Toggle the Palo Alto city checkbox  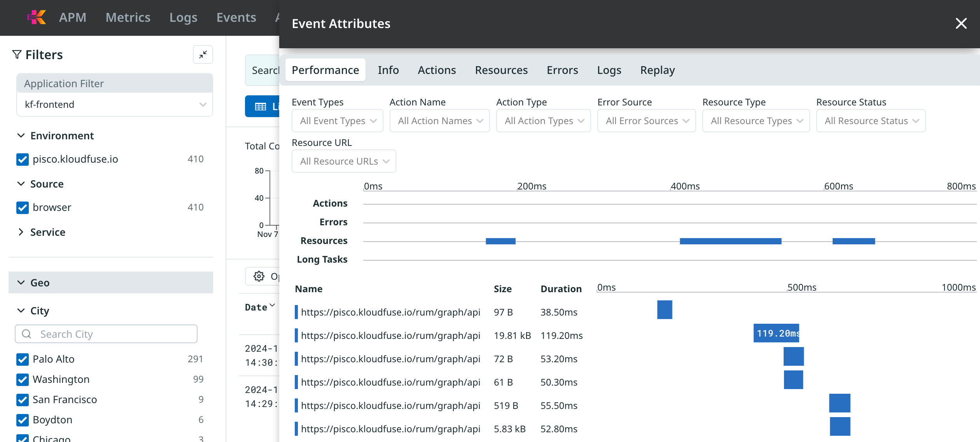click(x=23, y=360)
